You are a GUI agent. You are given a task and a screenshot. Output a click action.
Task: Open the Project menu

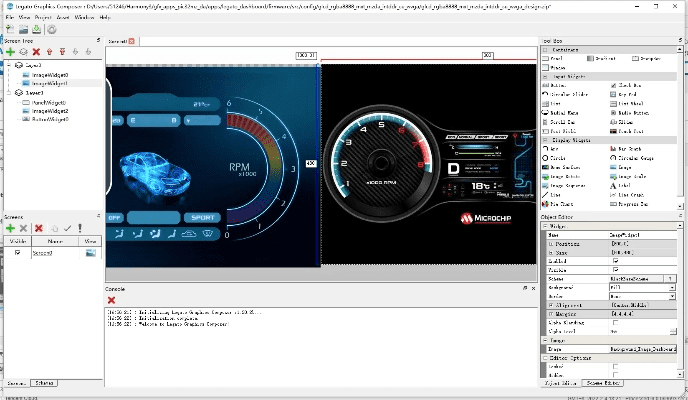pos(42,17)
